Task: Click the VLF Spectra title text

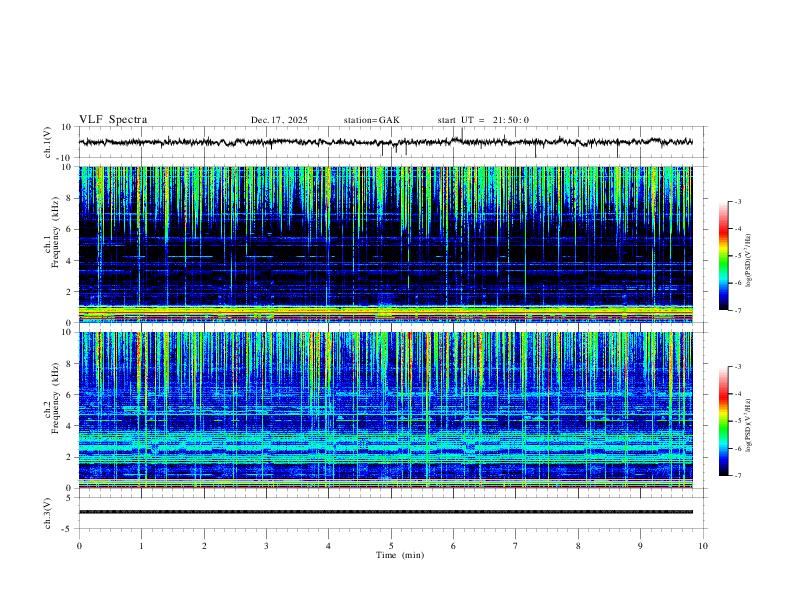Action: coord(113,120)
